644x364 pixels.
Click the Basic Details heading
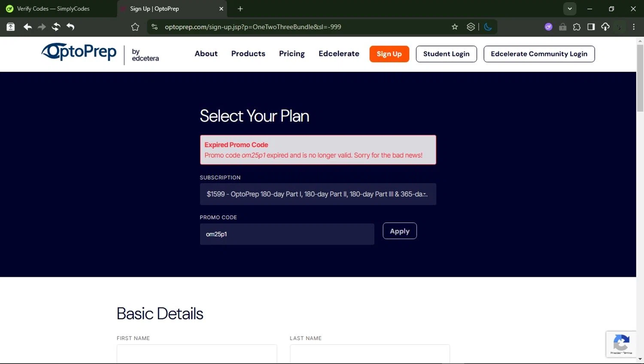point(160,314)
